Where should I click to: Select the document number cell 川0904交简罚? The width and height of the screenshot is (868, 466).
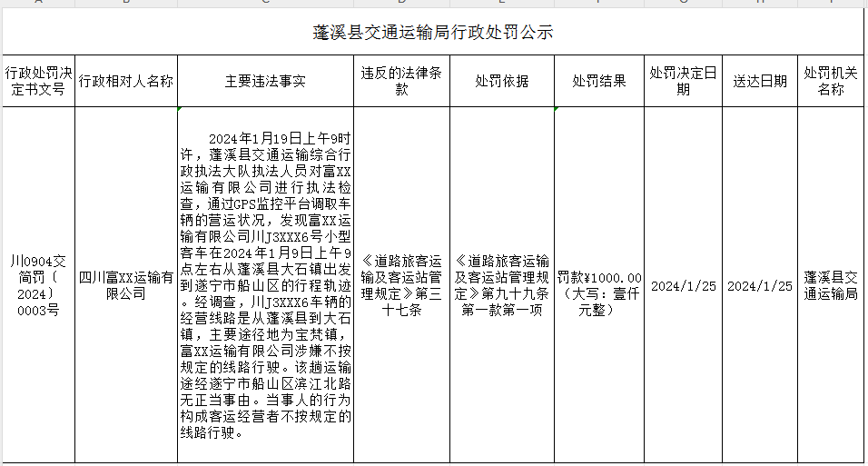pos(36,285)
